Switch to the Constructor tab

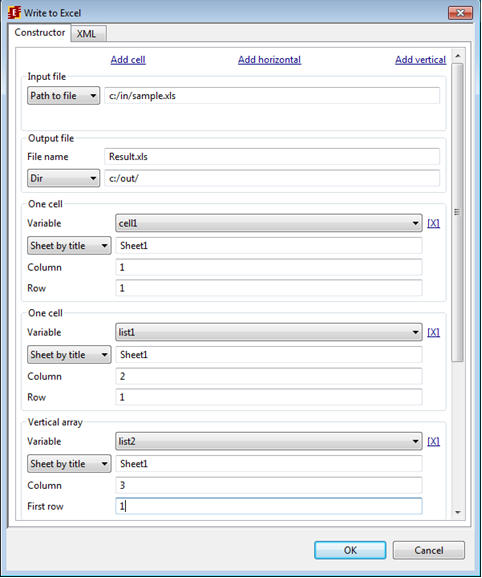click(x=39, y=32)
